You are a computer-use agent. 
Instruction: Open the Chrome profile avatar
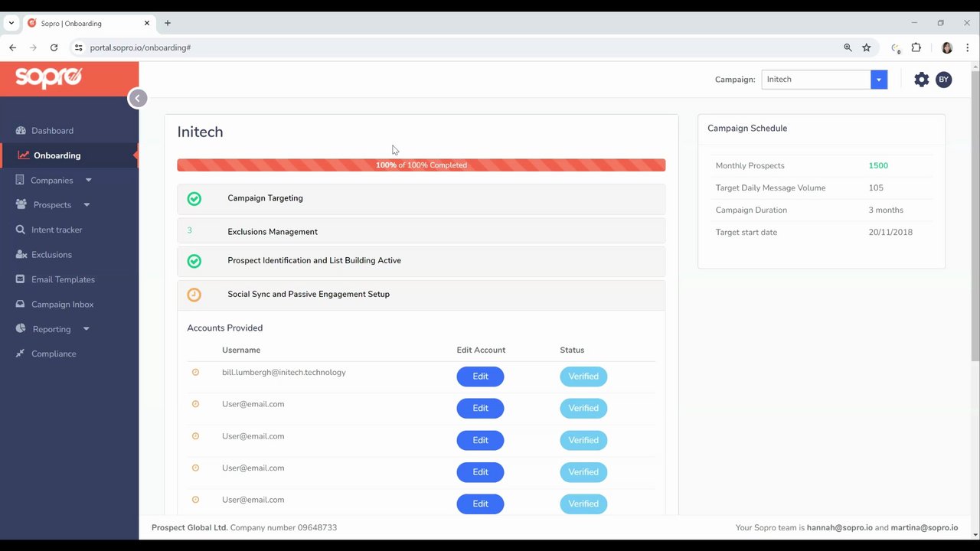pos(947,47)
